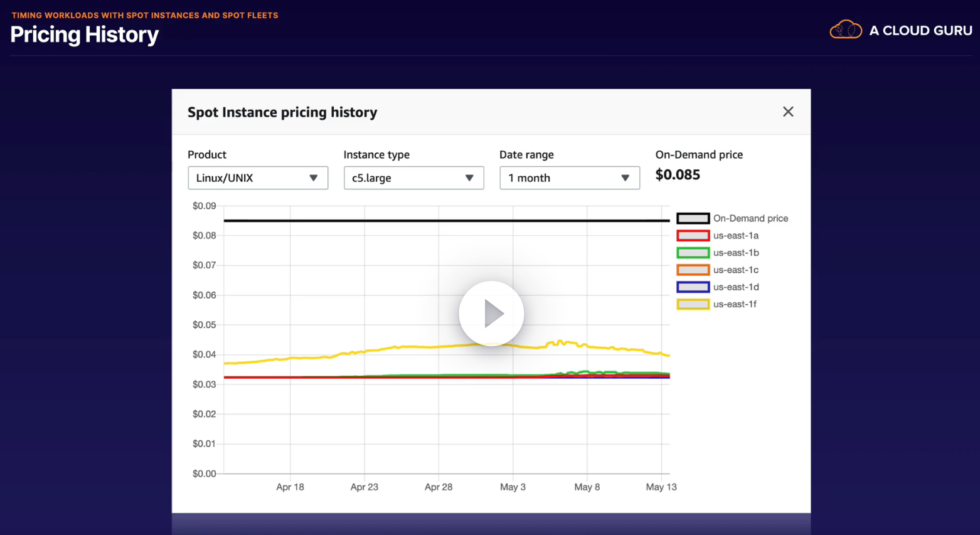Toggle the blue us-east-1d legend swatch
The width and height of the screenshot is (980, 535).
(x=693, y=287)
